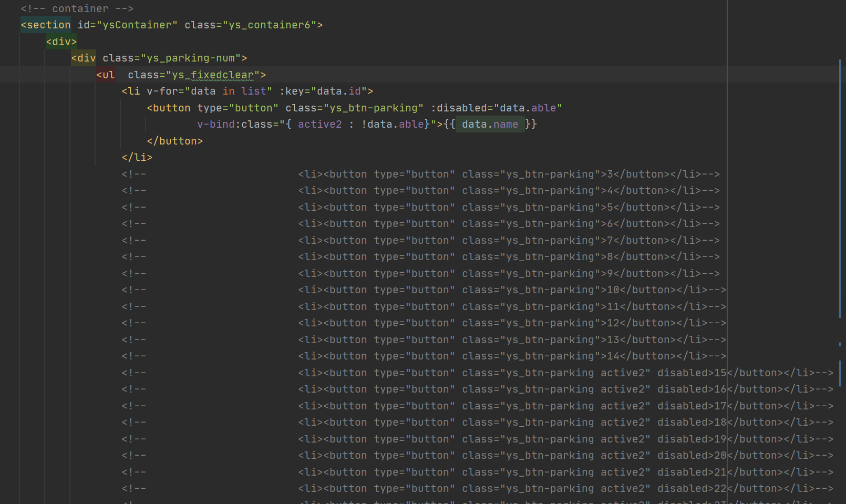This screenshot has width=846, height=504.
Task: Select the button tag with ys_btn-parking class
Action: [168, 108]
